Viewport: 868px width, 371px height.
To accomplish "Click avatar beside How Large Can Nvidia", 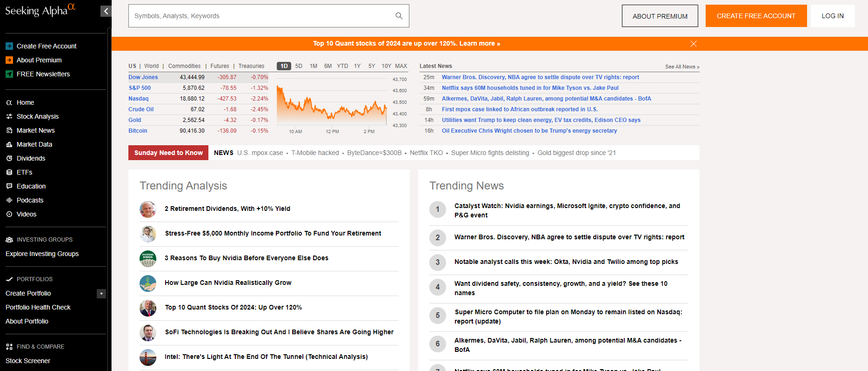I will 148,283.
